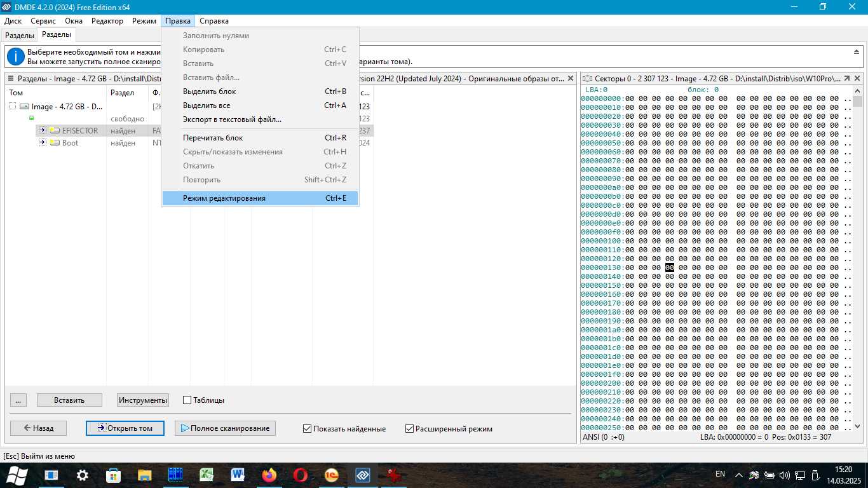The height and width of the screenshot is (488, 868).
Task: Uncheck Показать найденные checkbox
Action: coord(308,429)
